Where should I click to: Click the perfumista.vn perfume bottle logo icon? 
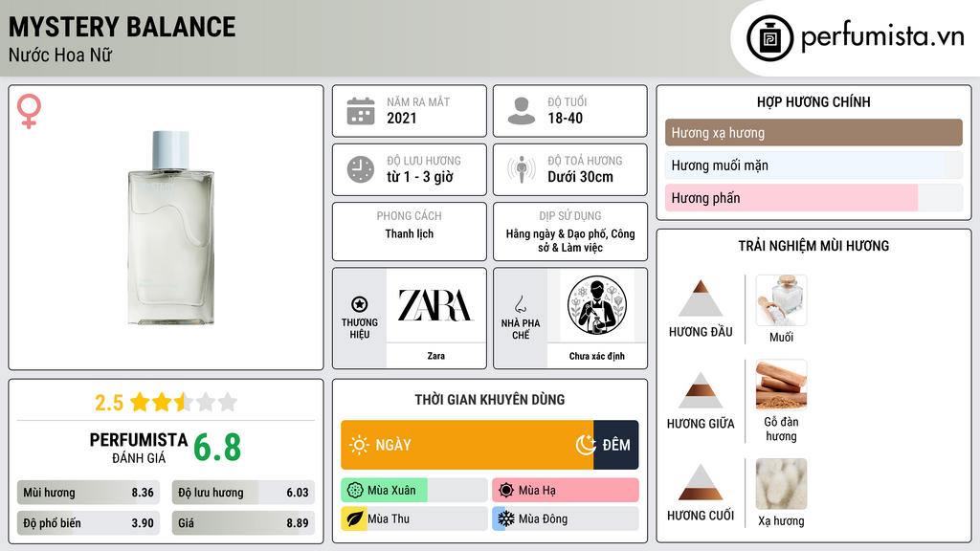tap(769, 38)
